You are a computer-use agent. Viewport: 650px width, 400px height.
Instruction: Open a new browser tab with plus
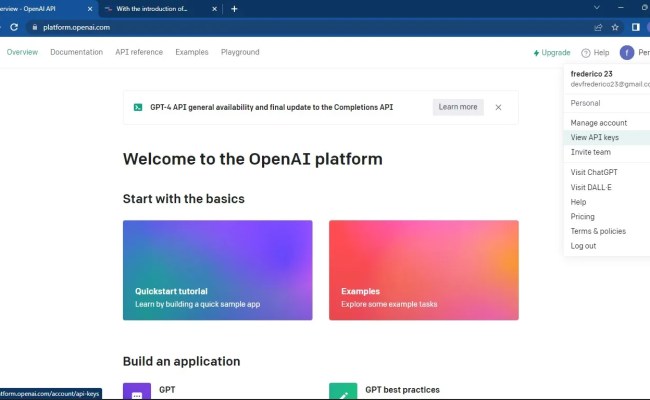point(234,9)
